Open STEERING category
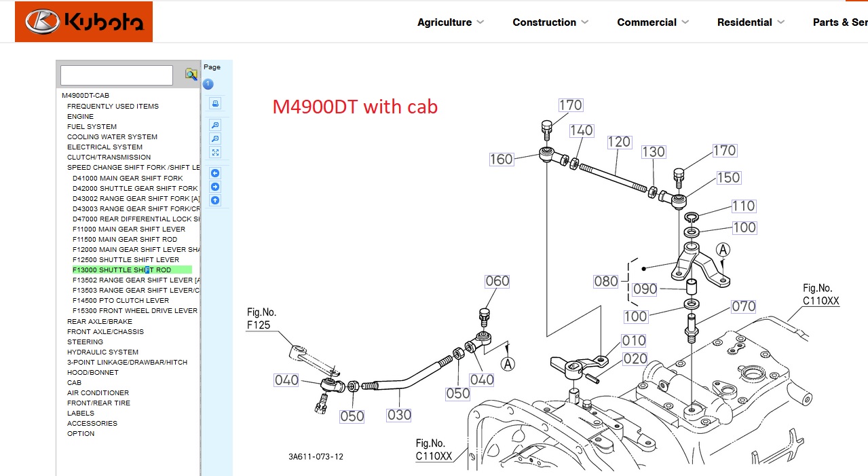Viewport: 868px width, 476px height. pyautogui.click(x=85, y=342)
